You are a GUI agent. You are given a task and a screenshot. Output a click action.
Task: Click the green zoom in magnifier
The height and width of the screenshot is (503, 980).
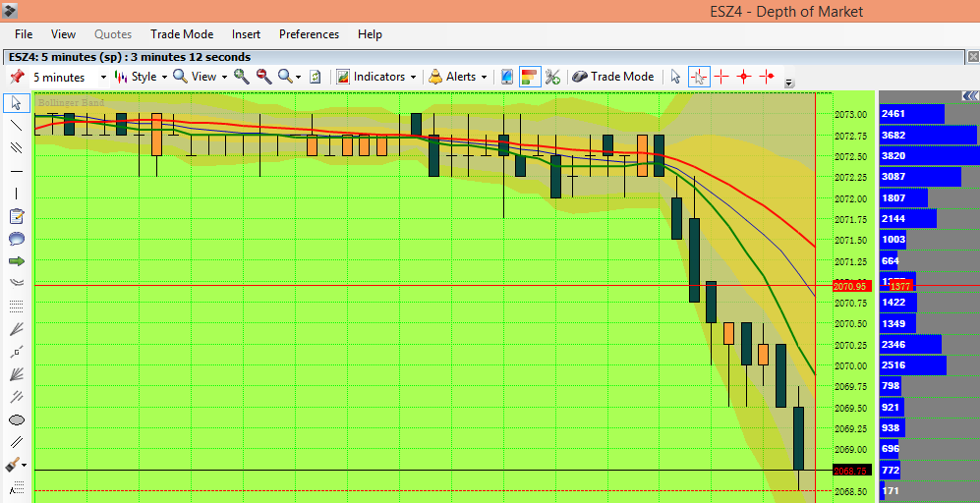[242, 77]
